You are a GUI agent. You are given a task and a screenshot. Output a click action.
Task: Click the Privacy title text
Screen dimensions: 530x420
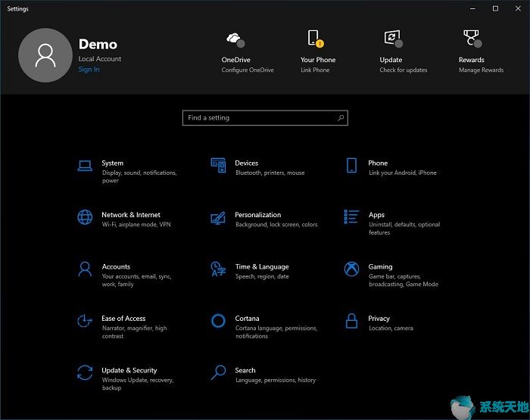click(379, 319)
